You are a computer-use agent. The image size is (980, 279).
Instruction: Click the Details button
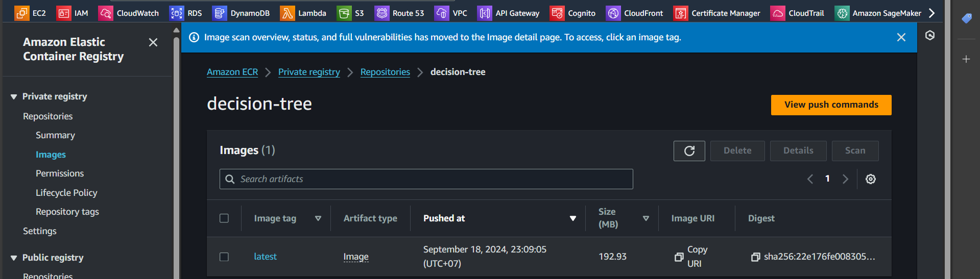(x=798, y=151)
